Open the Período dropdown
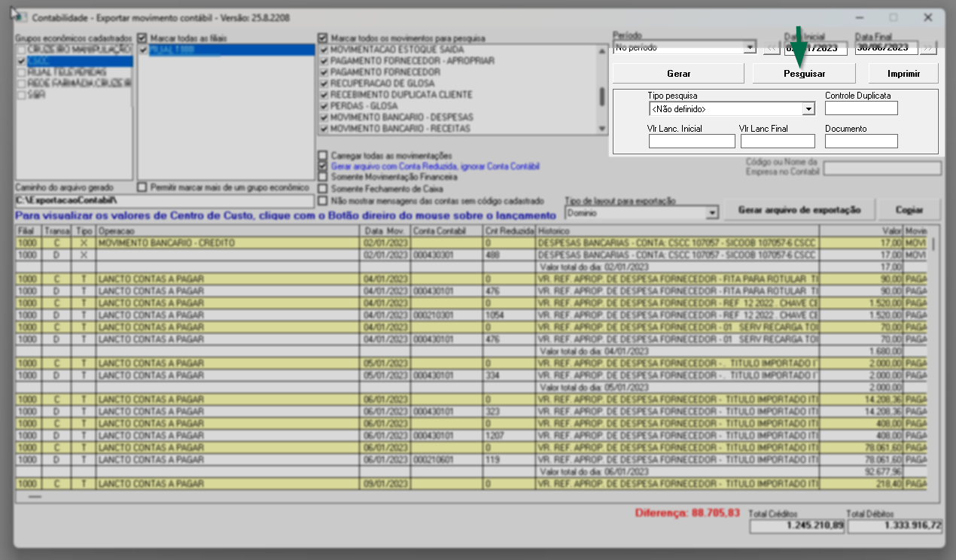 pos(749,47)
